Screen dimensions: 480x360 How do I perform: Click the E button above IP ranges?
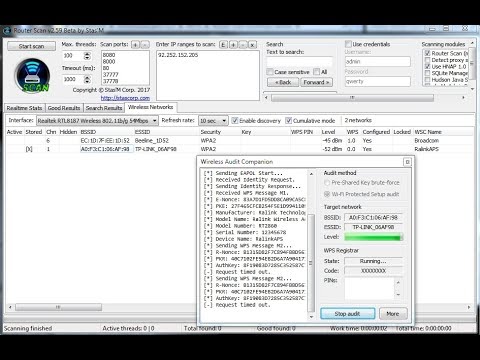tap(224, 44)
